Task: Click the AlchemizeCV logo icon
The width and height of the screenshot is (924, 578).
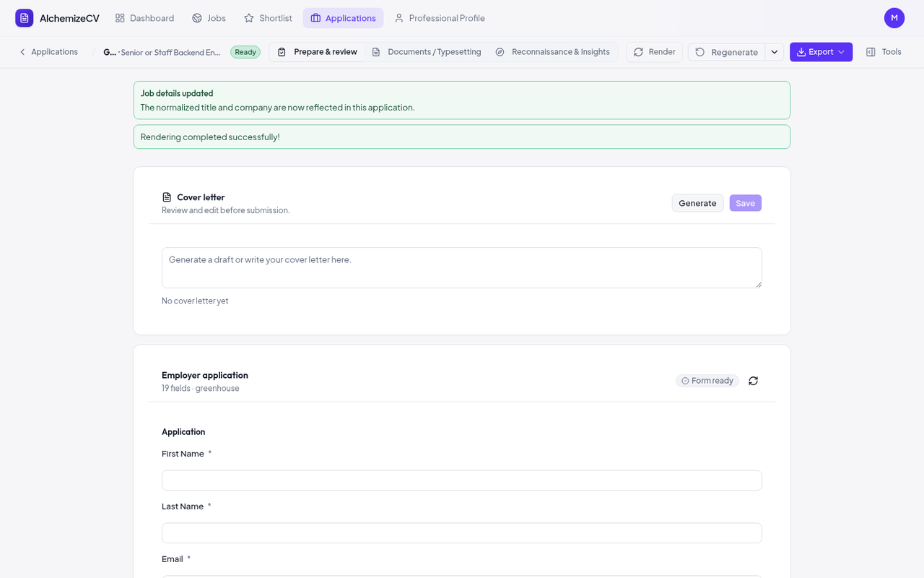Action: 24,18
